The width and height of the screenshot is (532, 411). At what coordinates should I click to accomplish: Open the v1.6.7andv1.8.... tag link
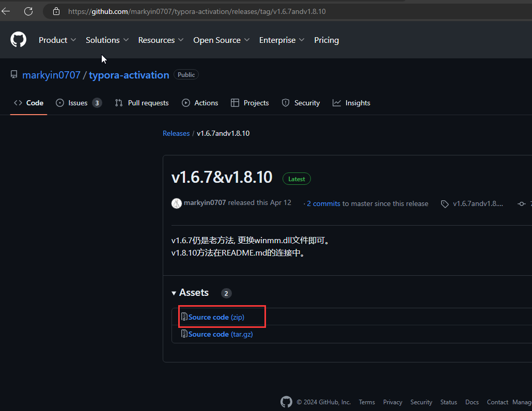(x=478, y=203)
